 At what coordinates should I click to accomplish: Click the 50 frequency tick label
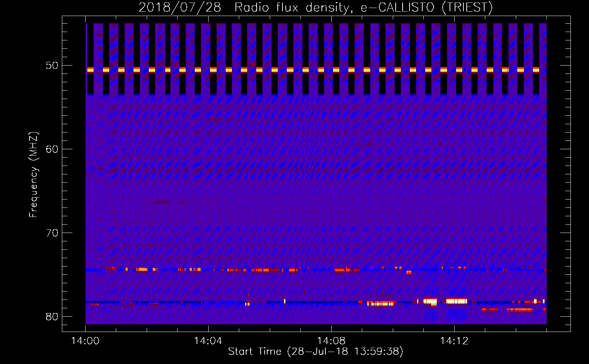point(52,66)
